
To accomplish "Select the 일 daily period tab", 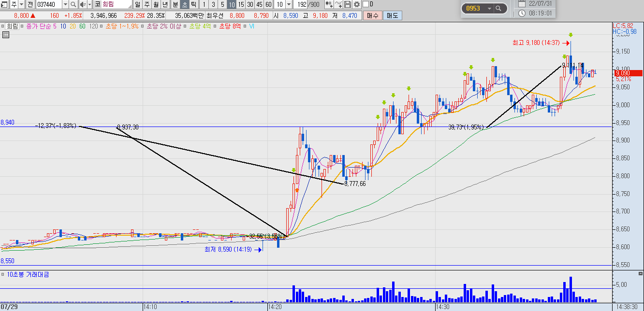I will pos(137,4).
